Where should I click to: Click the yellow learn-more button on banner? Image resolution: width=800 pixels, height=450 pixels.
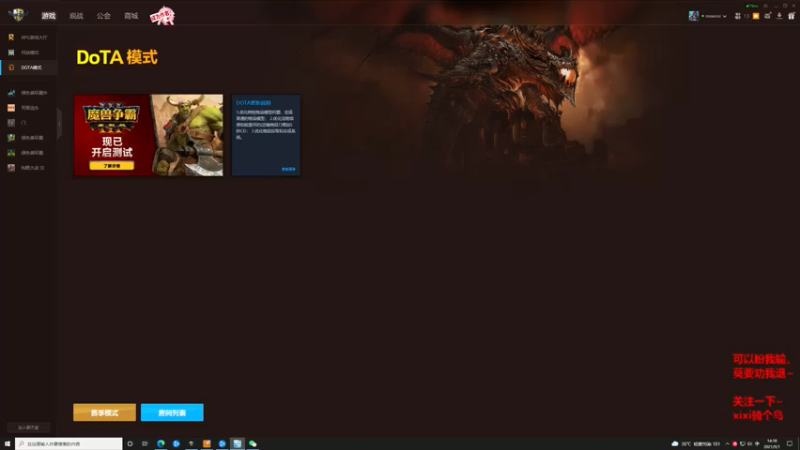112,165
